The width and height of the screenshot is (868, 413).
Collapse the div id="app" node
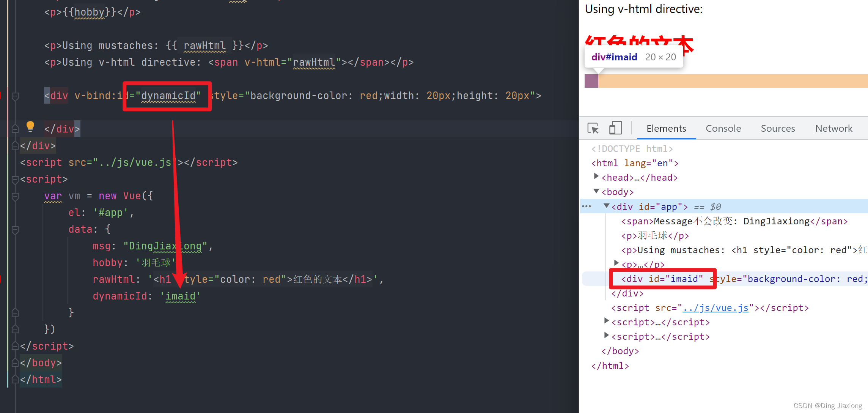tap(606, 206)
